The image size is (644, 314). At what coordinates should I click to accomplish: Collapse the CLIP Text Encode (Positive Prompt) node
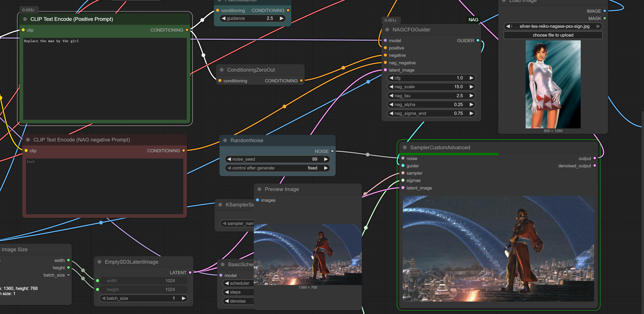pos(25,19)
